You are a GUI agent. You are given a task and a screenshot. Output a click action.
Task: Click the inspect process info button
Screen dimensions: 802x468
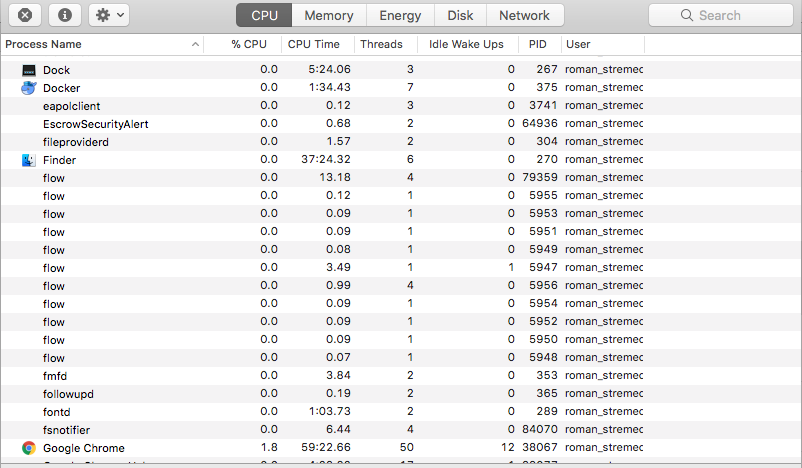pos(64,15)
